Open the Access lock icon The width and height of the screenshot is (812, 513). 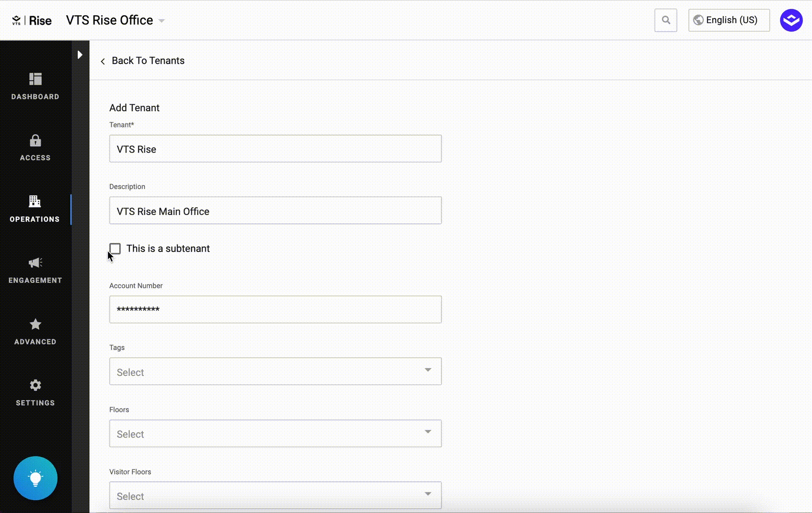(35, 141)
